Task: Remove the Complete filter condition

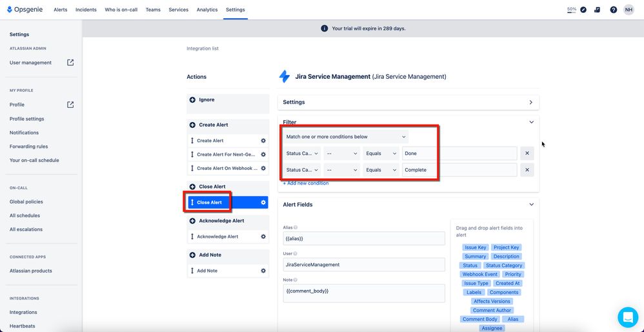Action: click(527, 170)
